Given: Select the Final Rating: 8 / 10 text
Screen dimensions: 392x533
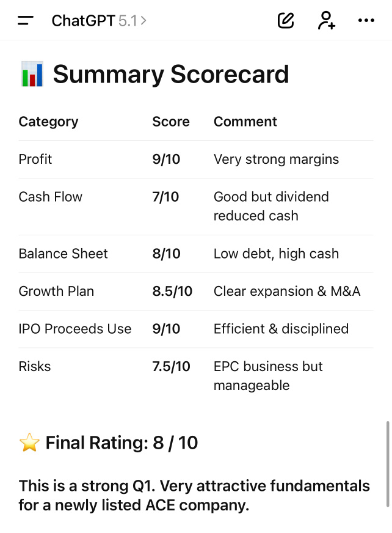Looking at the screenshot, I should 122,443.
